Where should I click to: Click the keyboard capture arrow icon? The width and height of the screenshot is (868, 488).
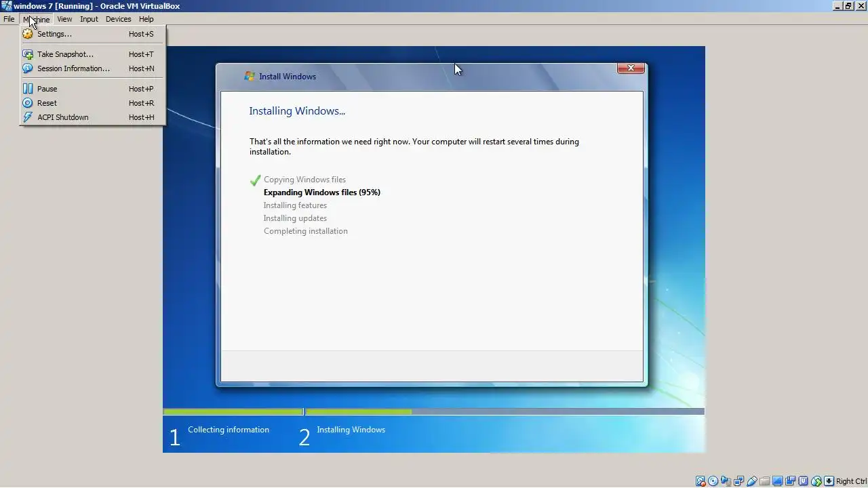click(829, 481)
